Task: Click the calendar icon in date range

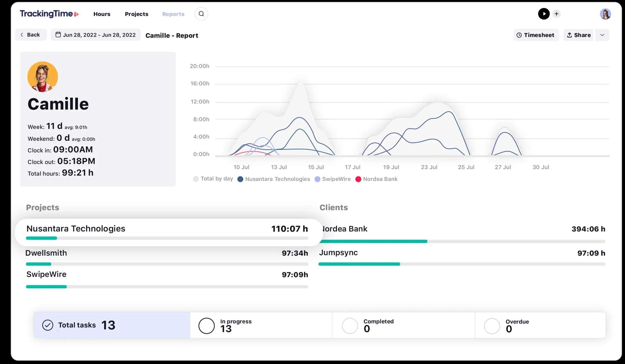Action: point(58,35)
